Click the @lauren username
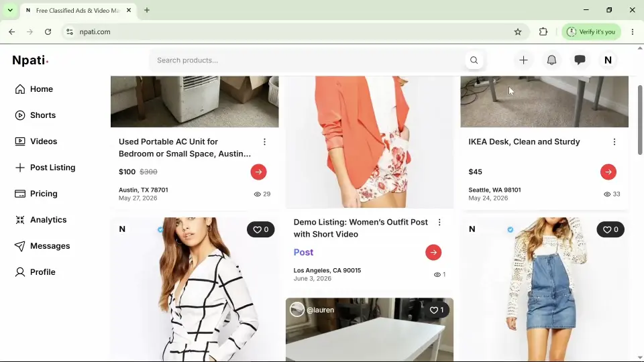644x362 pixels. click(321, 310)
